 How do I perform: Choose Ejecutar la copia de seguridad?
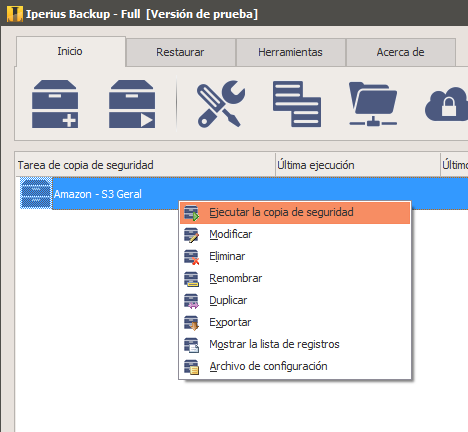(295, 212)
